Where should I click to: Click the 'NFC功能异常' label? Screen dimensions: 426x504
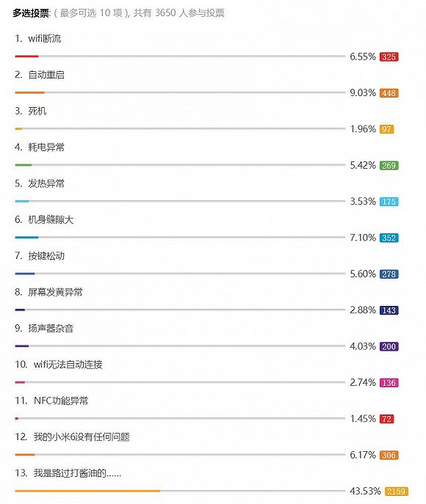[61, 401]
